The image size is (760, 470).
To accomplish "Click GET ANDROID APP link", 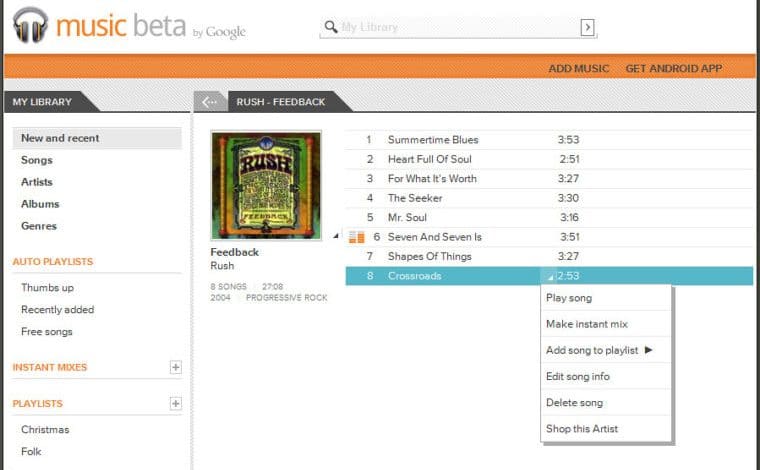I will point(674,68).
